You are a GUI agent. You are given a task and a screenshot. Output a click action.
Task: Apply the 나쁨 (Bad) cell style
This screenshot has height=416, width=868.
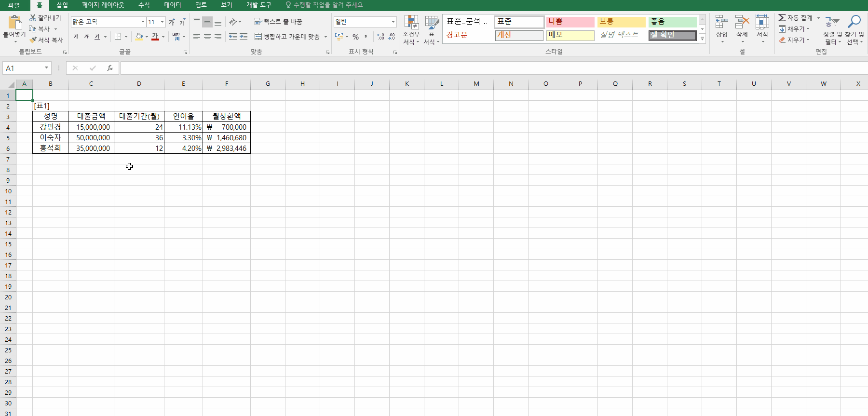[570, 22]
